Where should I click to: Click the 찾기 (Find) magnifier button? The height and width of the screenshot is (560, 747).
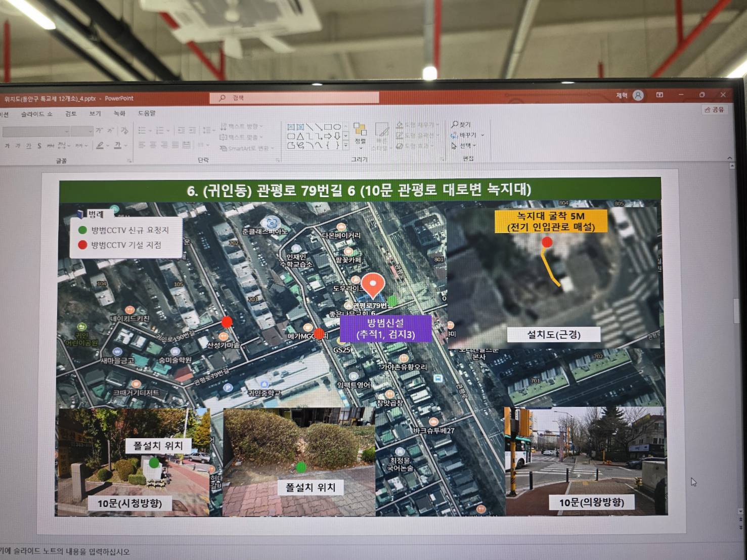[x=461, y=124]
